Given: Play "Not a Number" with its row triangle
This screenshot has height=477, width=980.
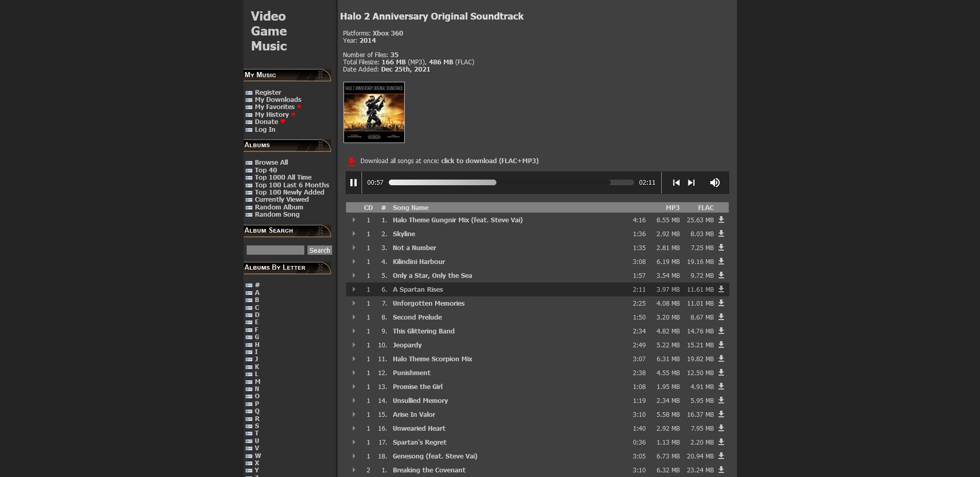Looking at the screenshot, I should point(354,248).
